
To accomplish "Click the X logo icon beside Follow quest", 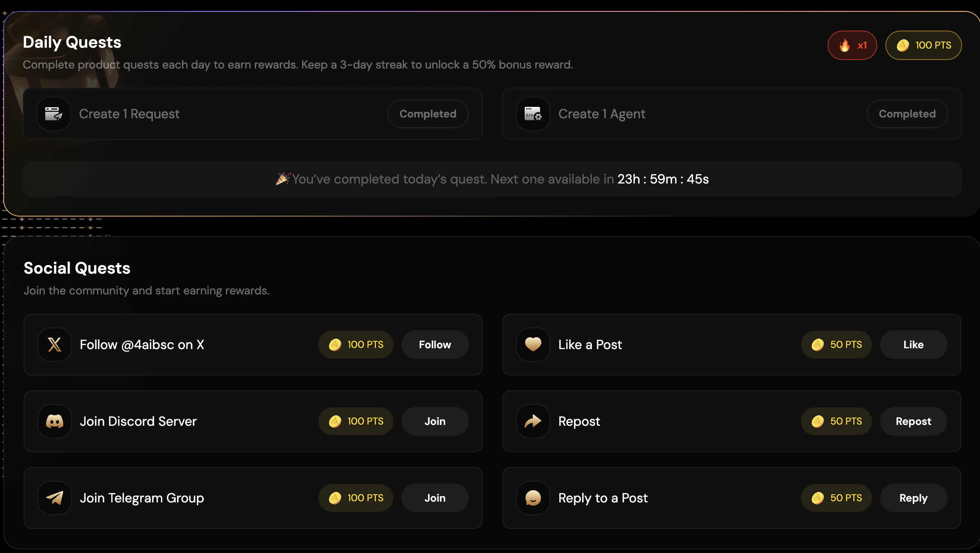I will (54, 345).
